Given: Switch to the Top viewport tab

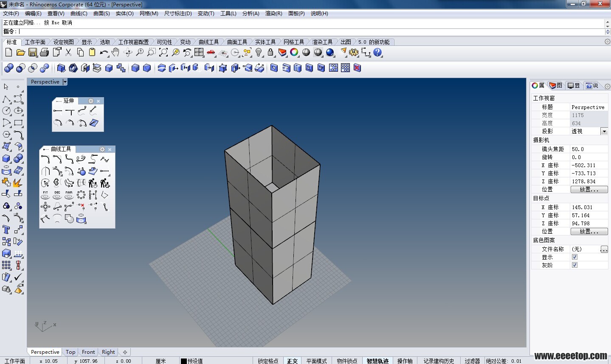Looking at the screenshot, I should point(70,352).
